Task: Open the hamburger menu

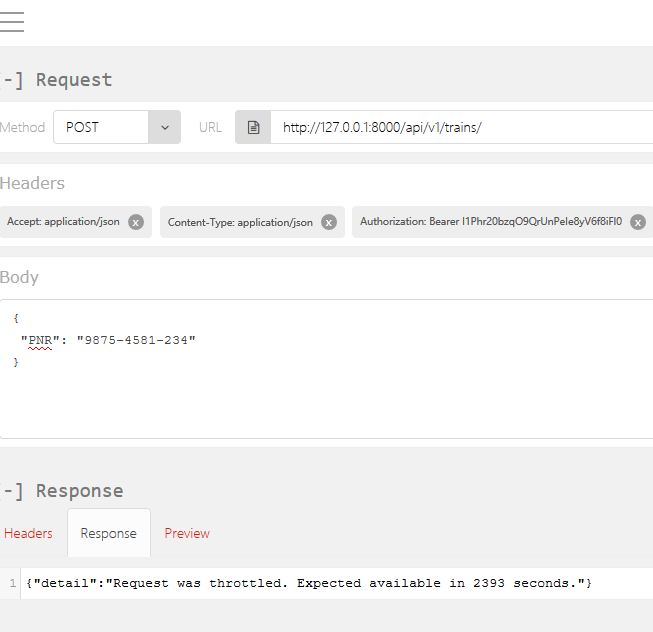Action: pyautogui.click(x=13, y=22)
